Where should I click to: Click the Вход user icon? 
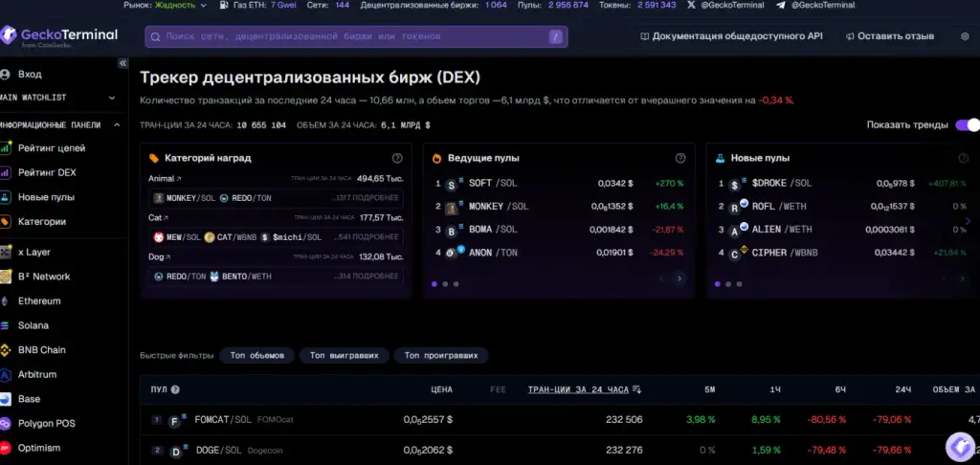(x=5, y=74)
